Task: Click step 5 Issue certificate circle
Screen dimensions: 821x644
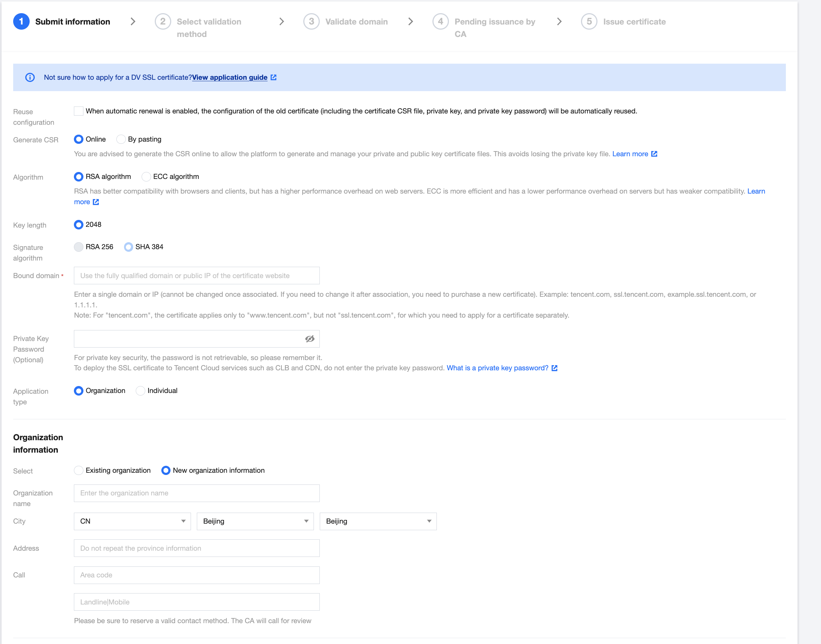Action: click(x=589, y=22)
